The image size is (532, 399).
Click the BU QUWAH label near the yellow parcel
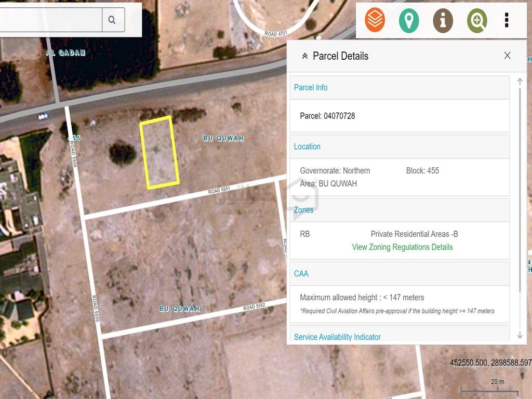[223, 138]
